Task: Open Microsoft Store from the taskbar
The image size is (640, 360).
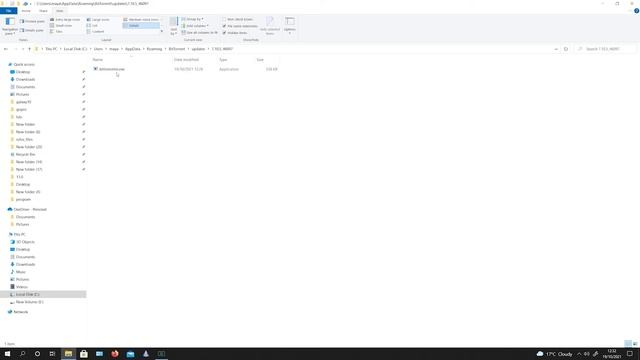Action: [x=84, y=354]
